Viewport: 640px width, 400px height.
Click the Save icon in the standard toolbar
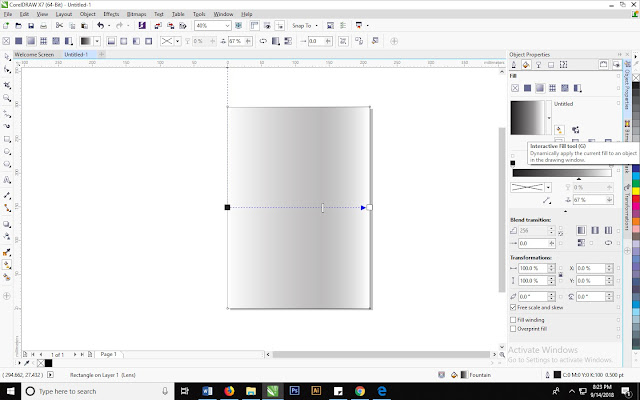33,27
